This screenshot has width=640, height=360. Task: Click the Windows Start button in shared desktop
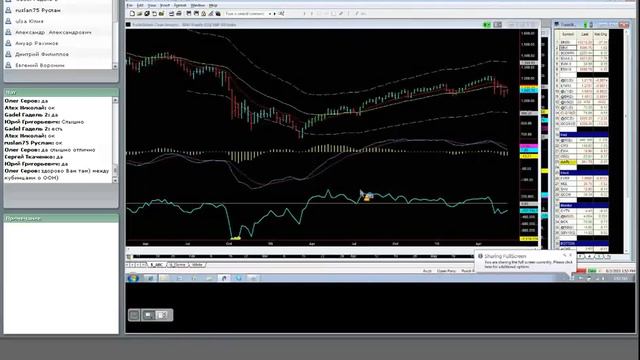(133, 278)
